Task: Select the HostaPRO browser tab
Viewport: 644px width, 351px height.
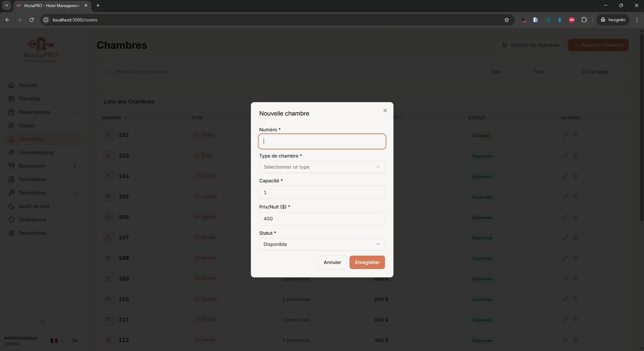Action: pos(50,5)
